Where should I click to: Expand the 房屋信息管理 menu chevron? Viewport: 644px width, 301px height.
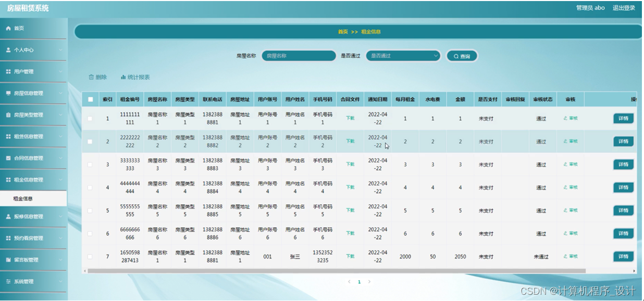61,93
